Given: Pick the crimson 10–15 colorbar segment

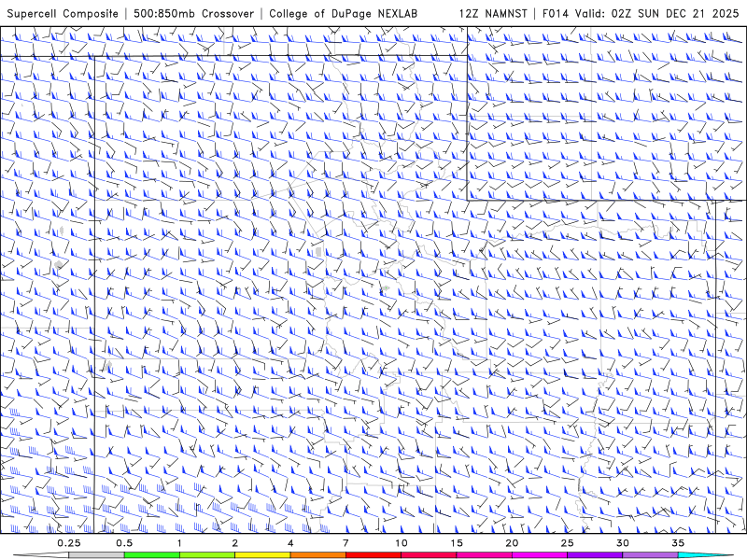Looking at the screenshot, I should point(429,555).
